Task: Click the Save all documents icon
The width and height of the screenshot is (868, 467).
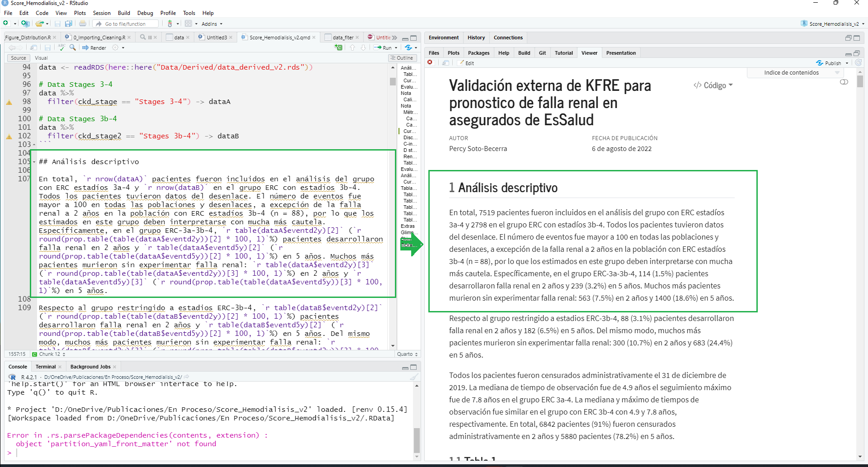Action: tap(69, 24)
